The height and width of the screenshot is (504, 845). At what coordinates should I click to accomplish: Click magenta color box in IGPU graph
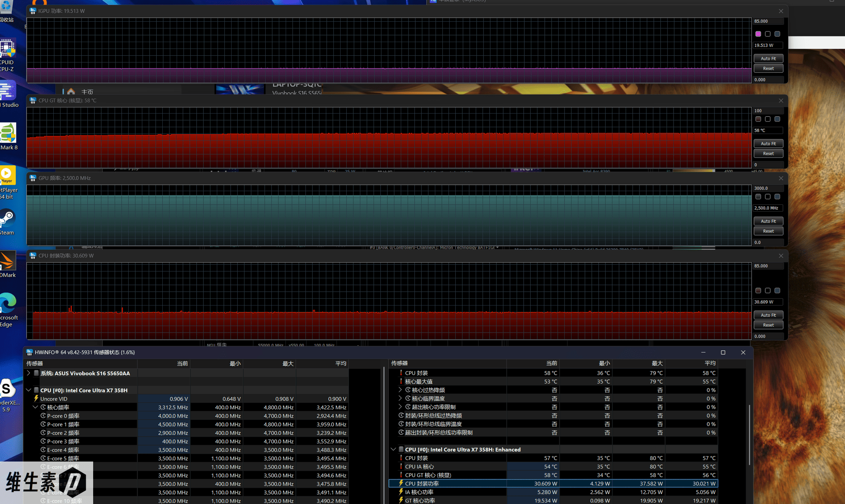tap(758, 34)
